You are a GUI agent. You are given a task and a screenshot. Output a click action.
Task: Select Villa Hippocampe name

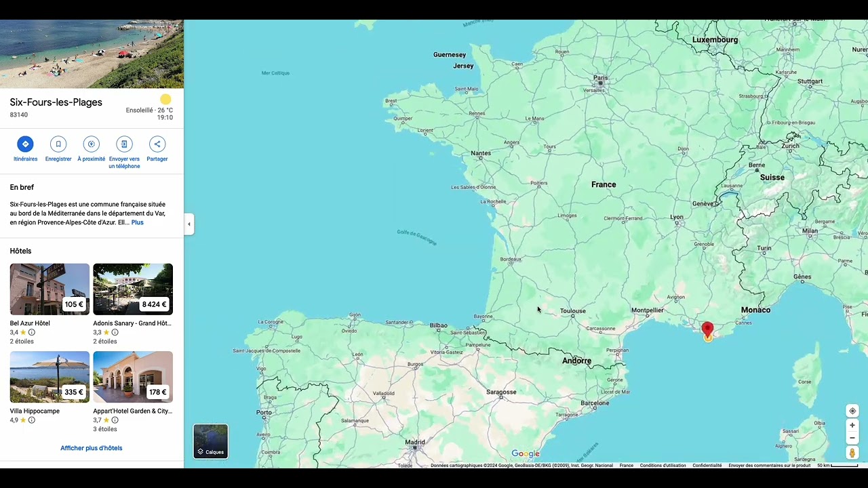tap(35, 411)
